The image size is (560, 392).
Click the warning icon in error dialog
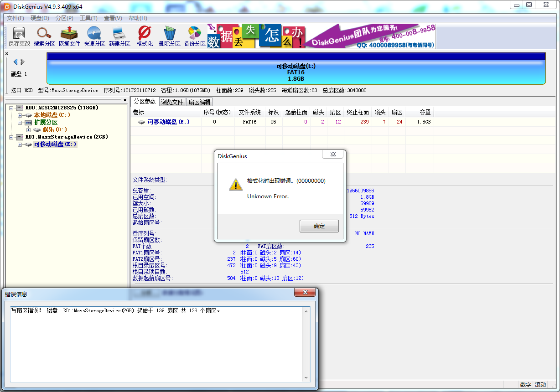point(235,184)
